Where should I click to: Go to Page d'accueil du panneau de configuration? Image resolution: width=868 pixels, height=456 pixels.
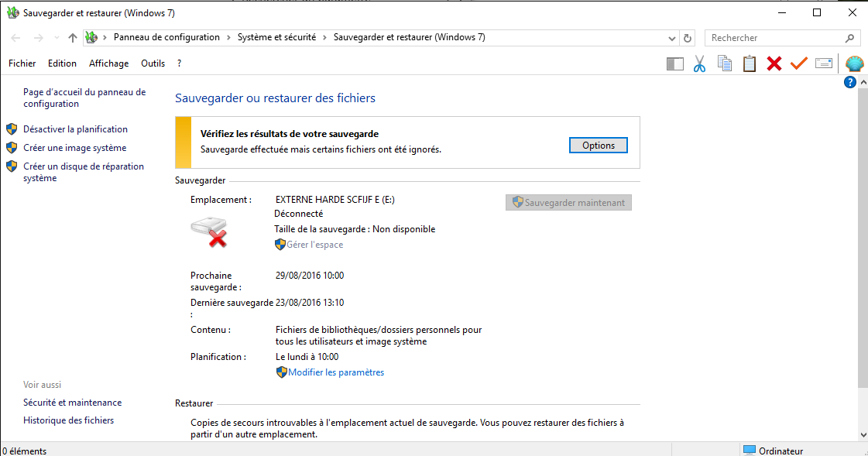(x=84, y=98)
